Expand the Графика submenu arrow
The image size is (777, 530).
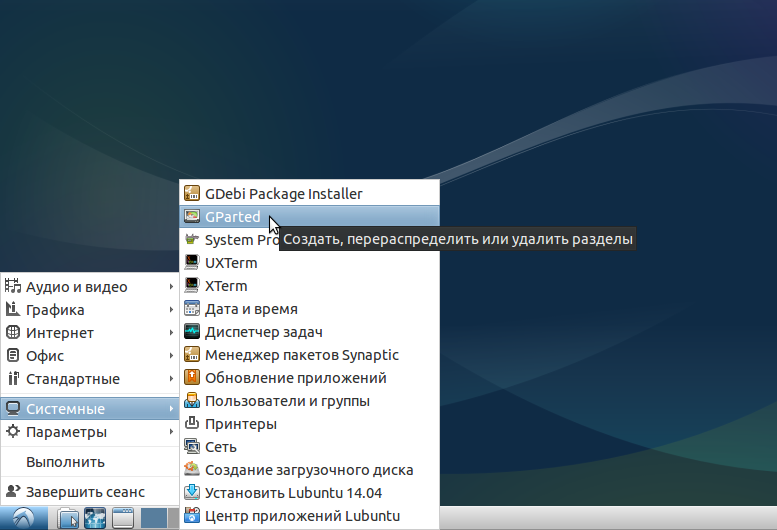[x=171, y=310]
